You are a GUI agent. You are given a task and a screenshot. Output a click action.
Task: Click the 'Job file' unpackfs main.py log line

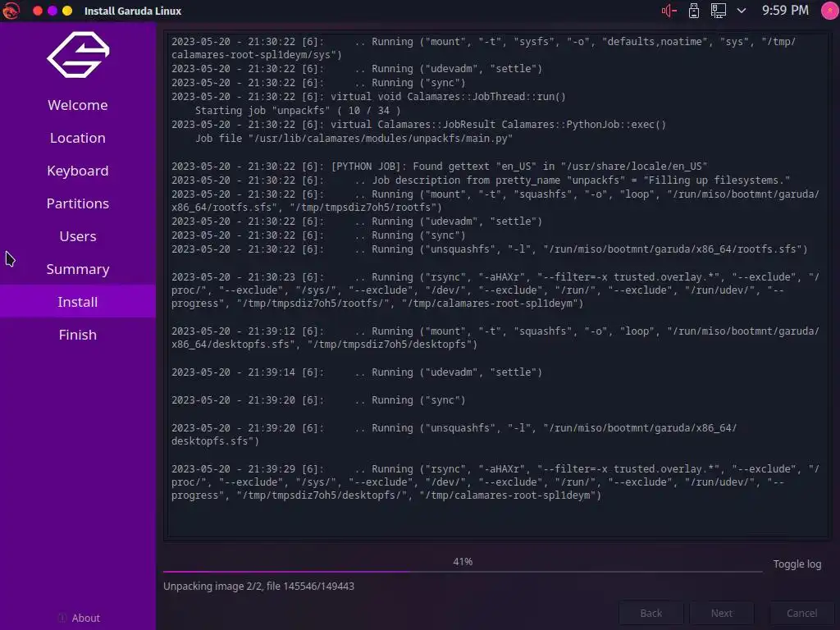point(354,138)
